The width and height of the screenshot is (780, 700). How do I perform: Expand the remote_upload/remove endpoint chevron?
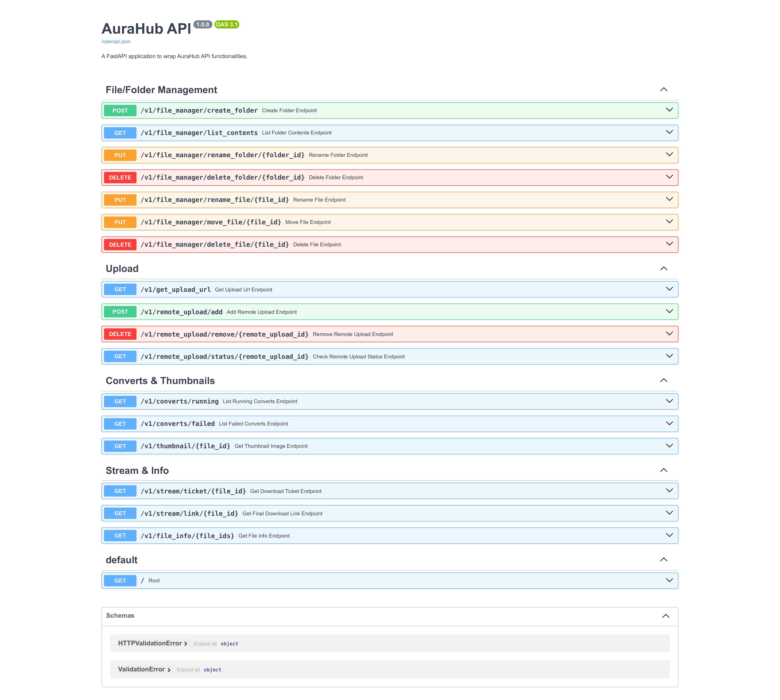coord(669,333)
